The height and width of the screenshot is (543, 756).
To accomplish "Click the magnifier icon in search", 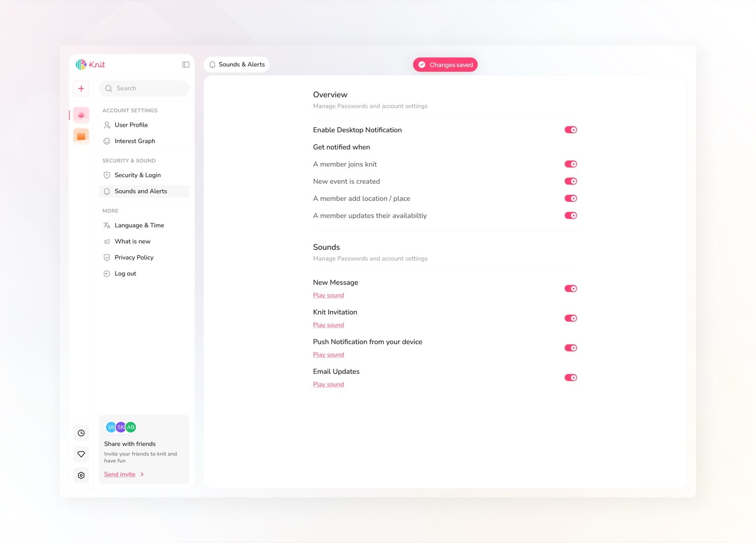I will (109, 88).
